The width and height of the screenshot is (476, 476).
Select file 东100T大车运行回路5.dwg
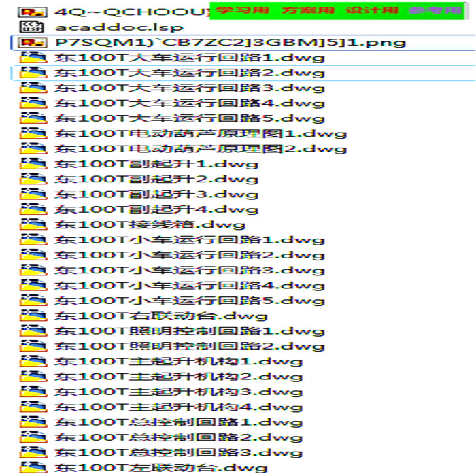point(190,118)
